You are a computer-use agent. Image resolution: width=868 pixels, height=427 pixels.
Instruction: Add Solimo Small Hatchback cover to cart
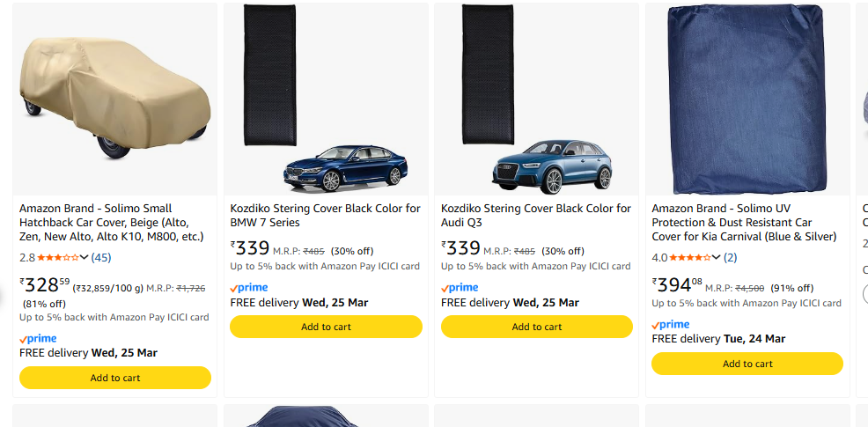tap(115, 378)
